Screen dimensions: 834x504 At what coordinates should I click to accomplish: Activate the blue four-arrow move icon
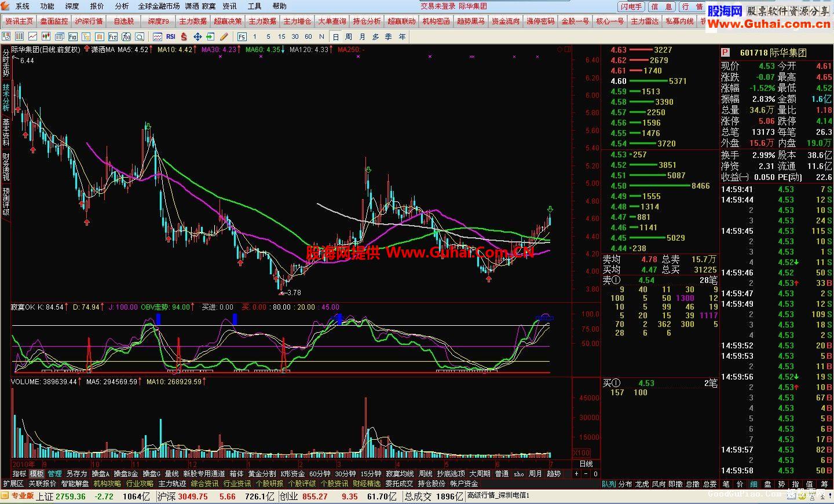(197, 36)
